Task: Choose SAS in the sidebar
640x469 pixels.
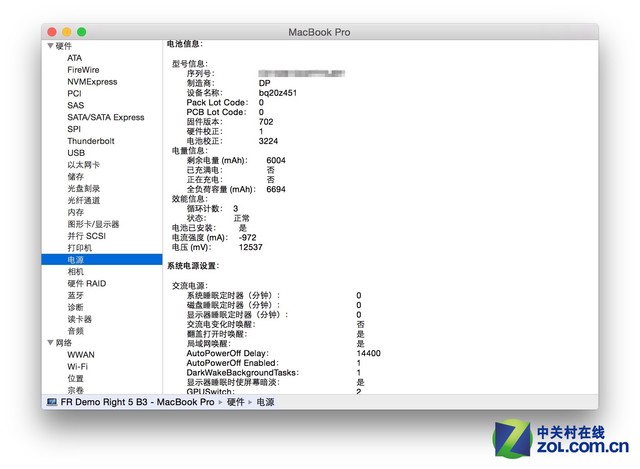Action: [x=76, y=105]
